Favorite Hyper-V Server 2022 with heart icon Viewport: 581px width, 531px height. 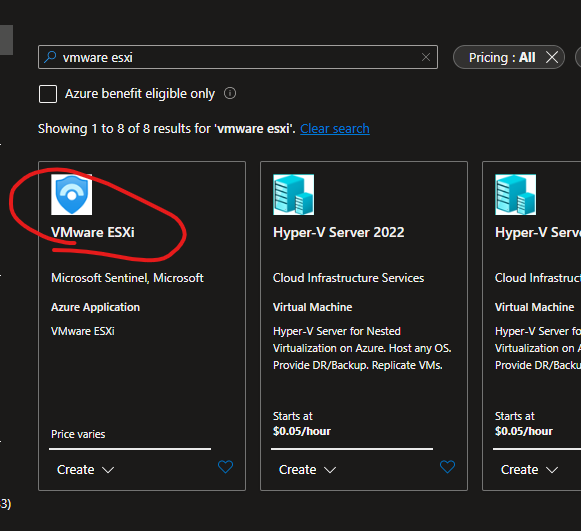coord(447,467)
